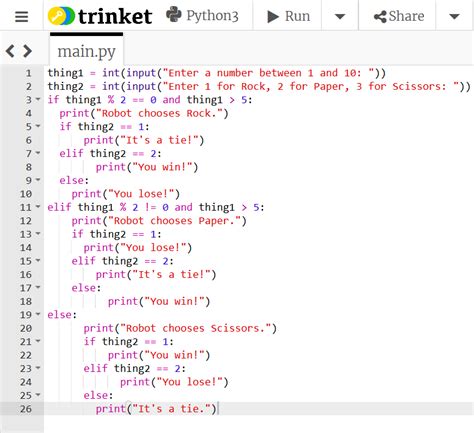Collapse code block at line 13

click(38, 234)
